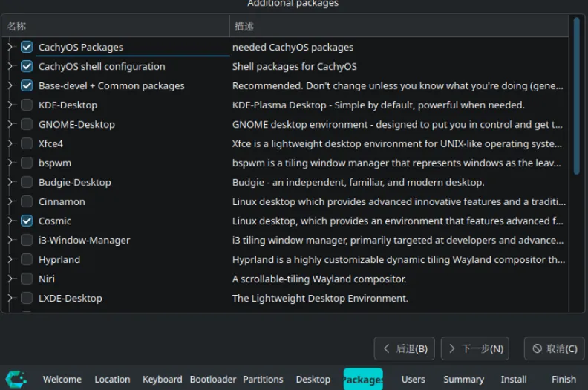
Task: Expand the Cinnamon group arrow
Action: (10, 201)
